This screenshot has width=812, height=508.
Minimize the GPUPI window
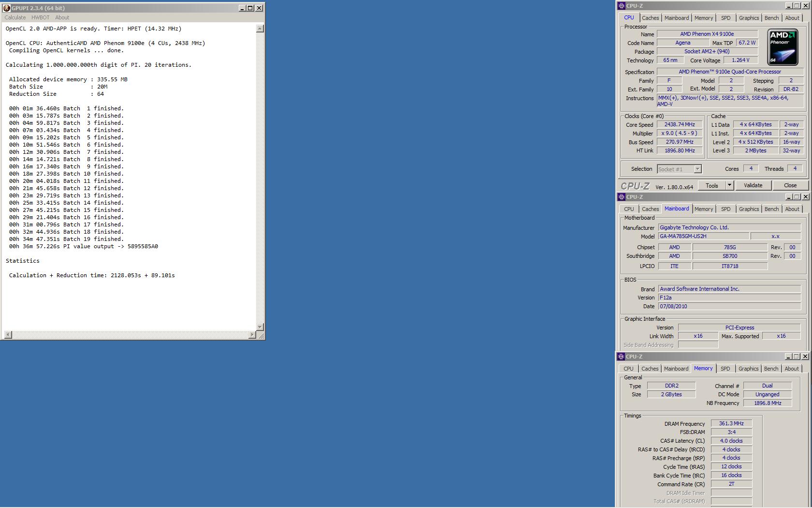click(242, 8)
